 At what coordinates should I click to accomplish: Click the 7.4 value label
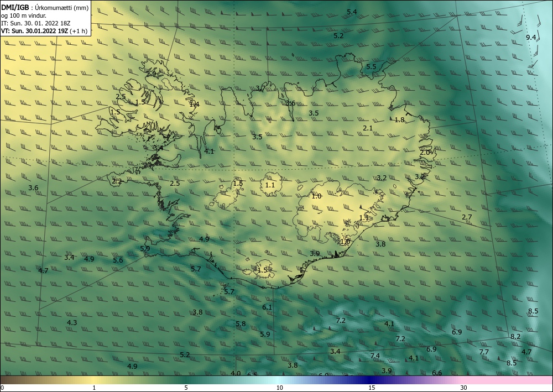[375, 356]
